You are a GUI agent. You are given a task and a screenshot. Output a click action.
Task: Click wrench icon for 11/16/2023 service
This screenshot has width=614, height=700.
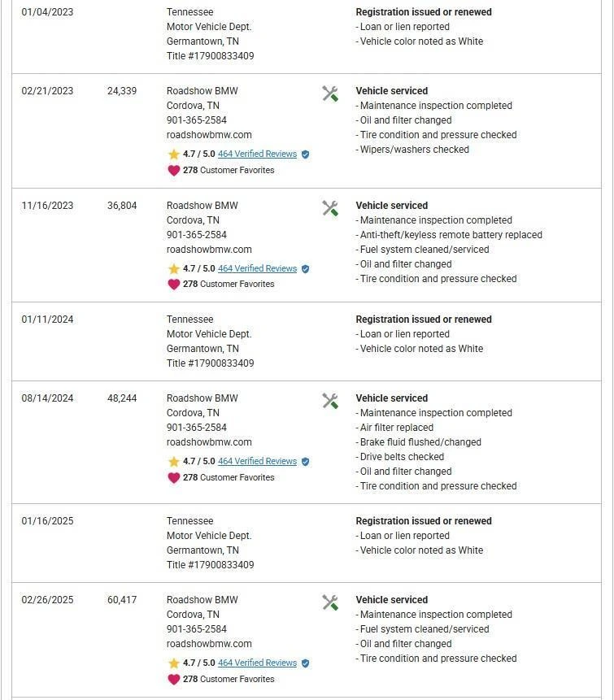pyautogui.click(x=330, y=208)
